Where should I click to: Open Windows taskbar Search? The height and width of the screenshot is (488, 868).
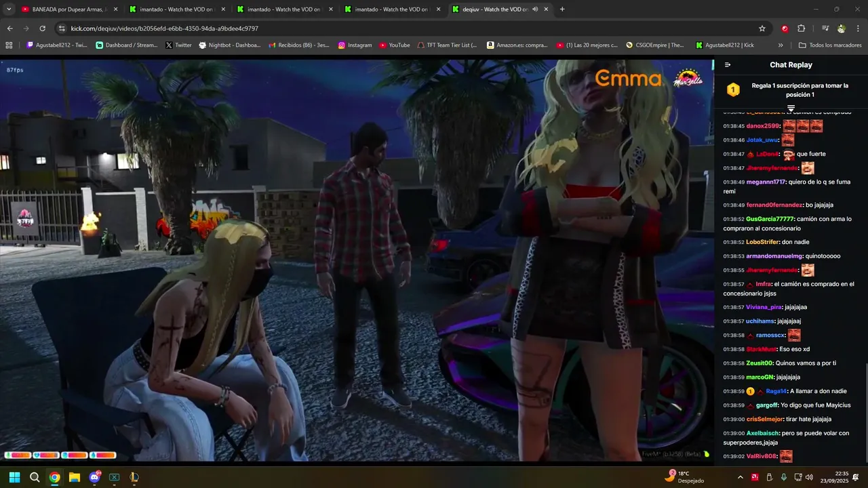[35, 477]
